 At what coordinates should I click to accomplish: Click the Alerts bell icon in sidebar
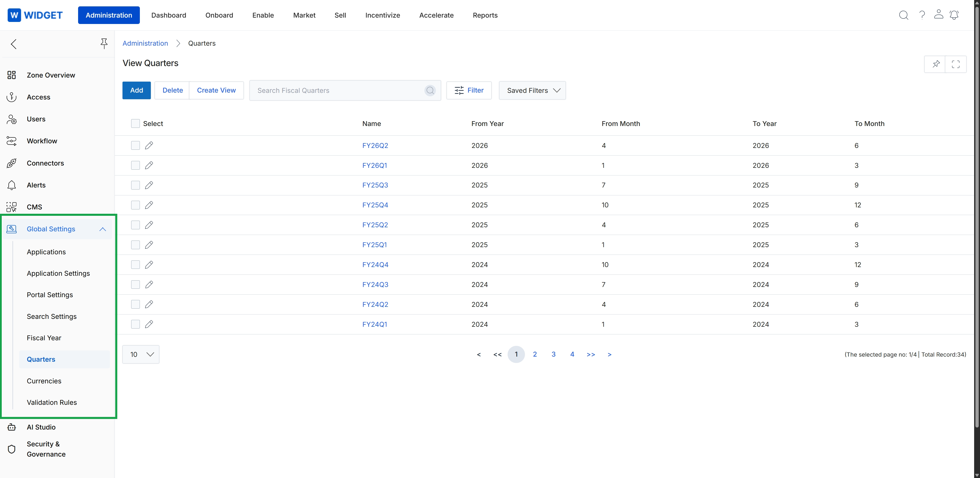point(12,185)
